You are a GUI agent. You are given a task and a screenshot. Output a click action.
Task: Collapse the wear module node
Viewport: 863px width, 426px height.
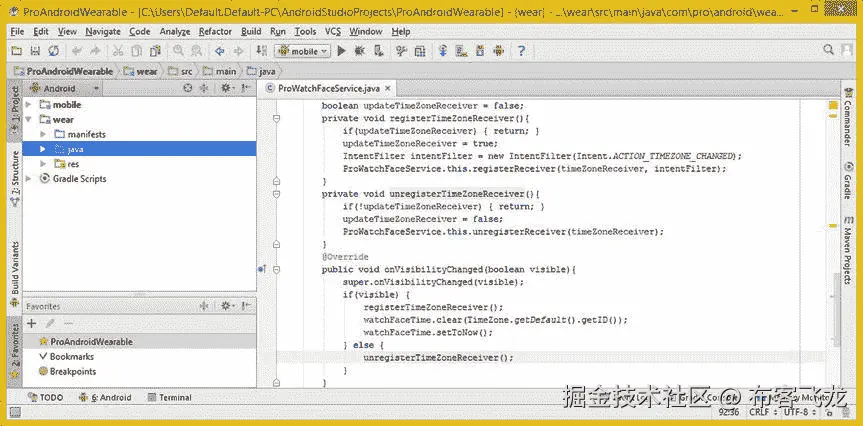coord(28,119)
